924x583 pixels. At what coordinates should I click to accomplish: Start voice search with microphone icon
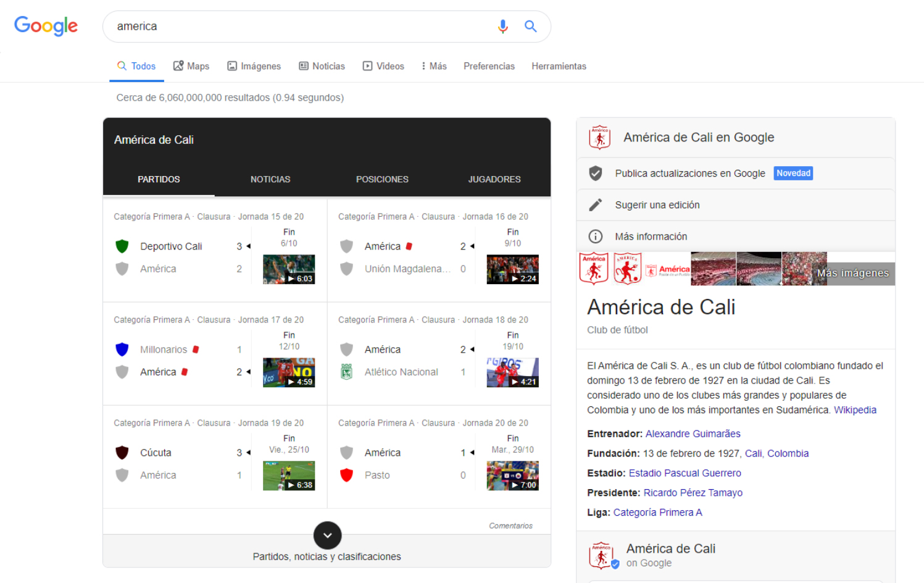(x=503, y=27)
